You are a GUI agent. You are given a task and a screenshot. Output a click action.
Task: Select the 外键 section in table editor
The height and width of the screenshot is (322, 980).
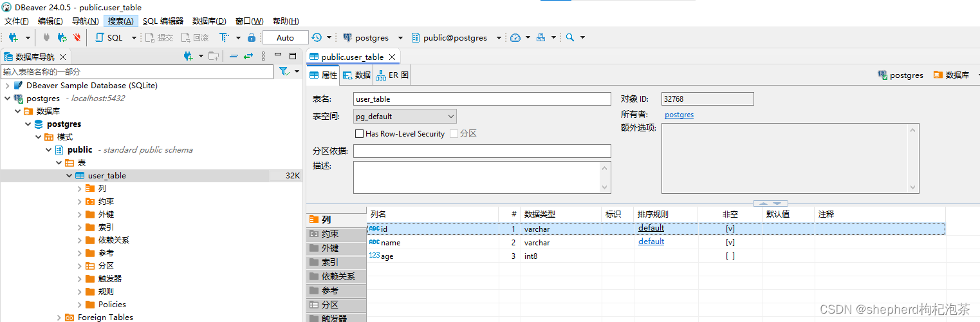(337, 249)
